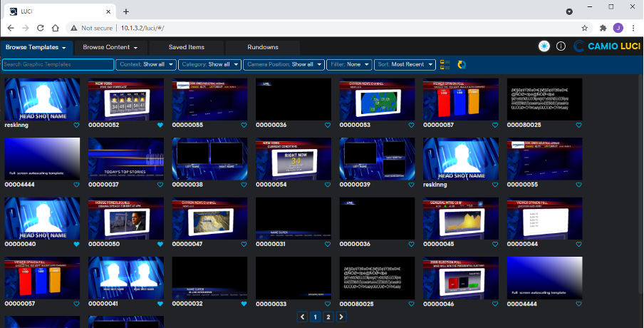
Task: Select the 00000045 chart template thumbnail
Action: tap(461, 219)
